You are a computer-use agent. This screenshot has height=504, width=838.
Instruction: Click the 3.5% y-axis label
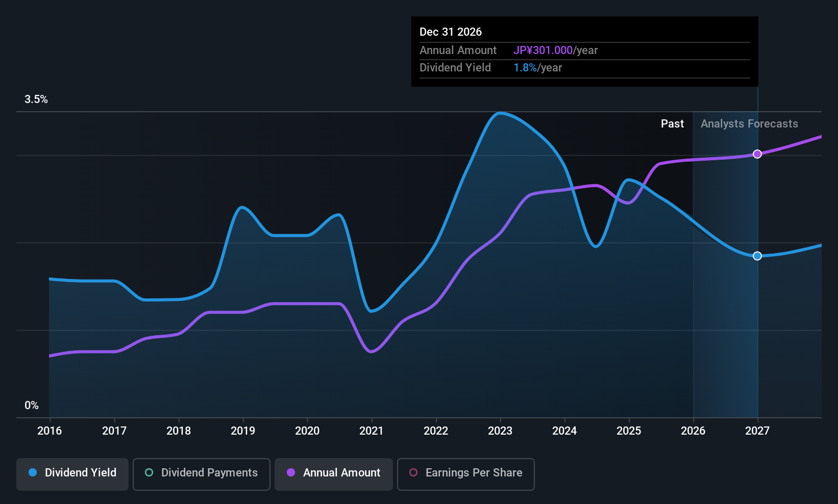coord(36,99)
